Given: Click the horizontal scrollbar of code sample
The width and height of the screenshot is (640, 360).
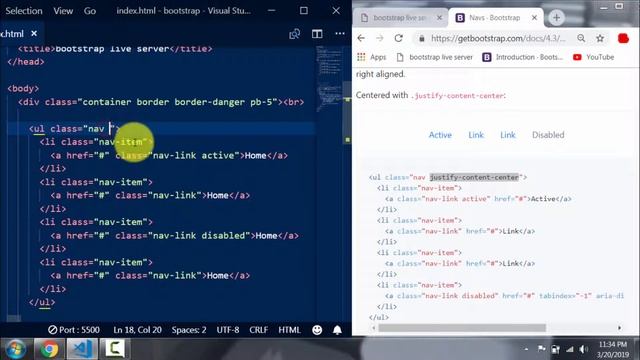Looking at the screenshot, I should (462, 328).
